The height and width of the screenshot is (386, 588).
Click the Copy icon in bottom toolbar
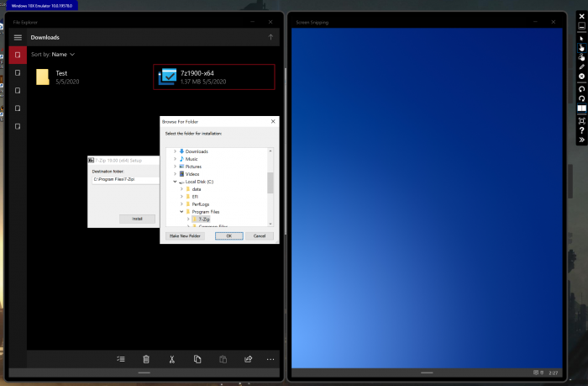(197, 359)
